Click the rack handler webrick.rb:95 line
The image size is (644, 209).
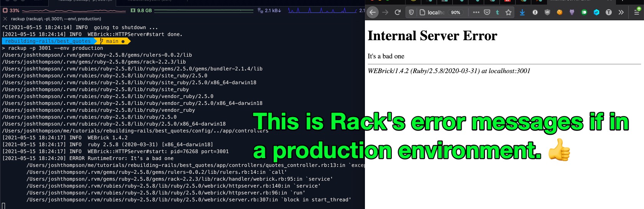click(179, 179)
